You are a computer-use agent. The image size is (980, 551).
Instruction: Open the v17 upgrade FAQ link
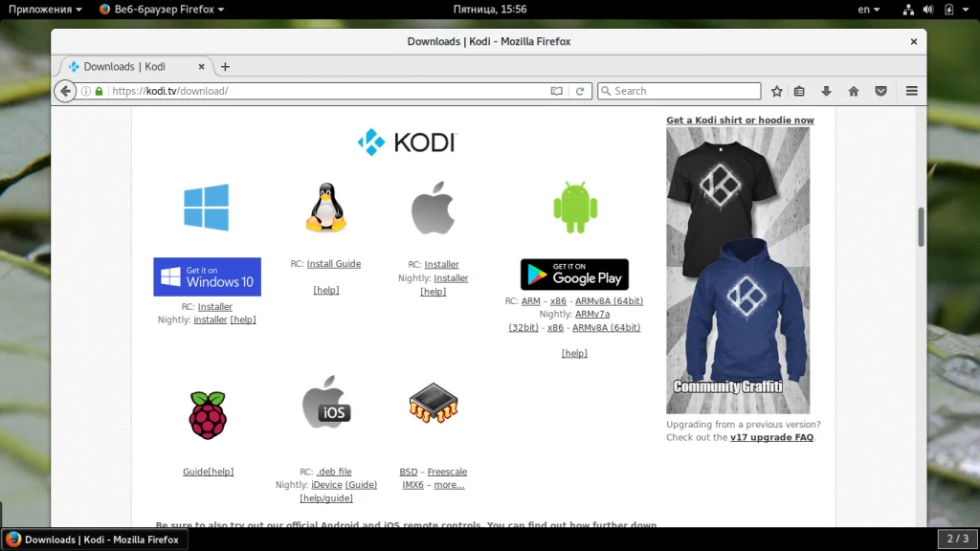point(772,437)
